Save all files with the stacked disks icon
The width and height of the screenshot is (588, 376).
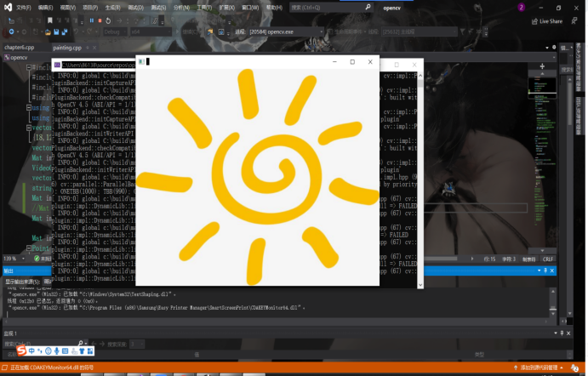tap(65, 32)
